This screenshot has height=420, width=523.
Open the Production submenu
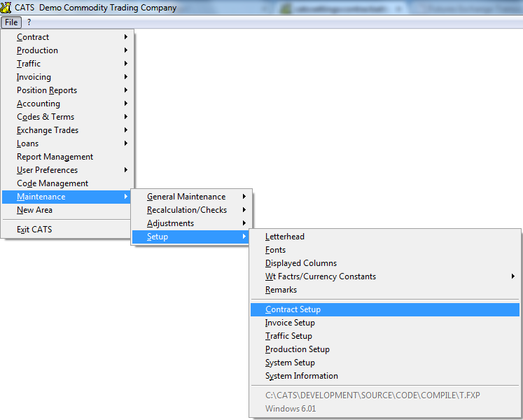(68, 50)
